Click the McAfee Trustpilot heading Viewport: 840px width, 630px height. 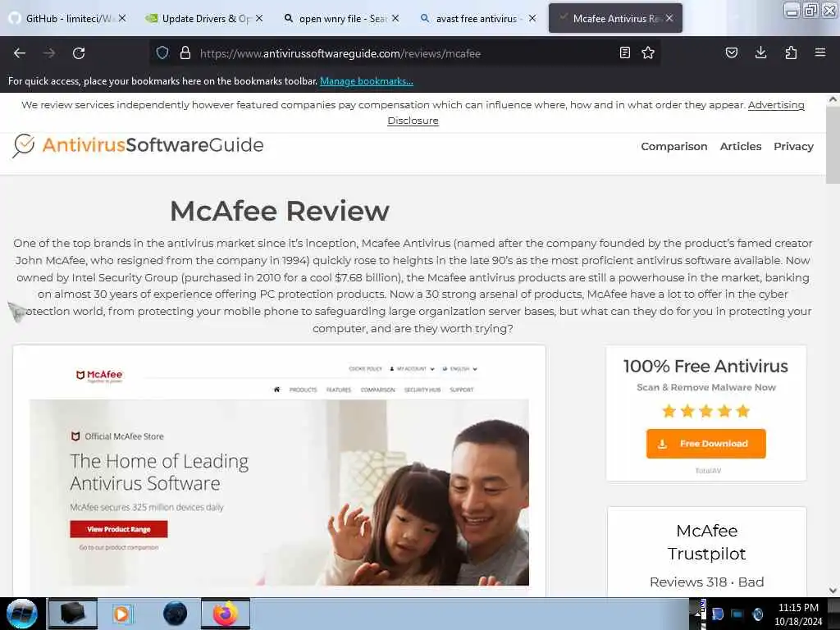coord(706,542)
